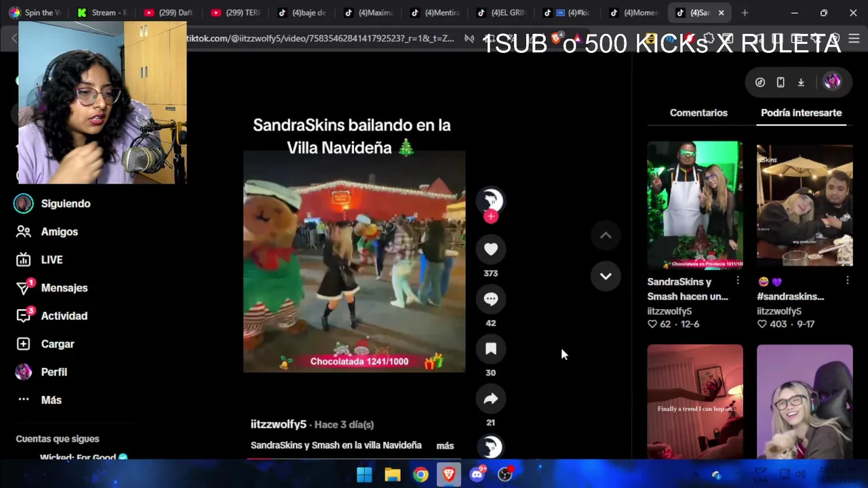
Task: Click 'SandraSkins y Smash en la villa Navideña' caption
Action: tap(336, 445)
